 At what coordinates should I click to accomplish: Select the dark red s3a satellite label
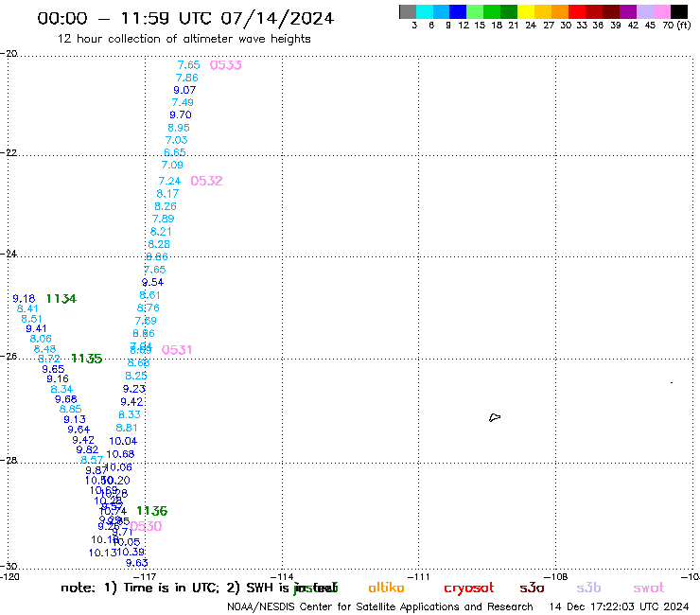pyautogui.click(x=532, y=589)
